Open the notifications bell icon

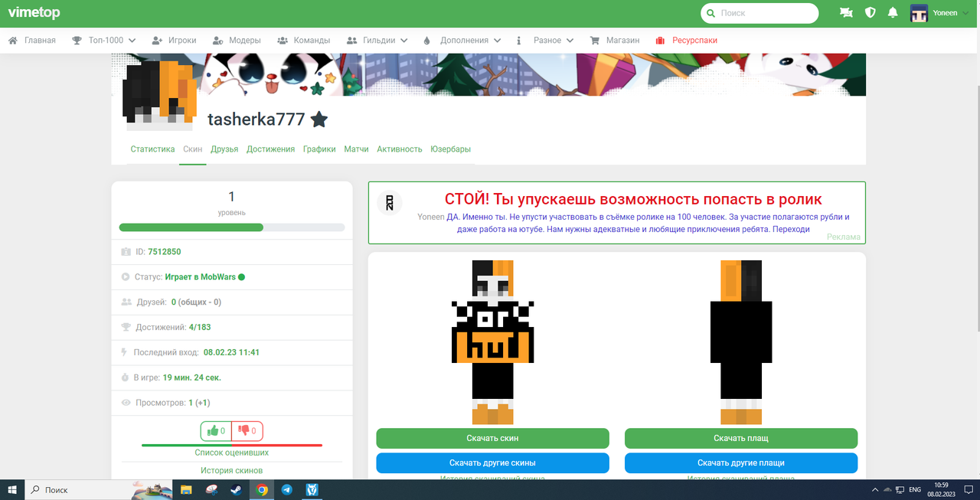[891, 12]
